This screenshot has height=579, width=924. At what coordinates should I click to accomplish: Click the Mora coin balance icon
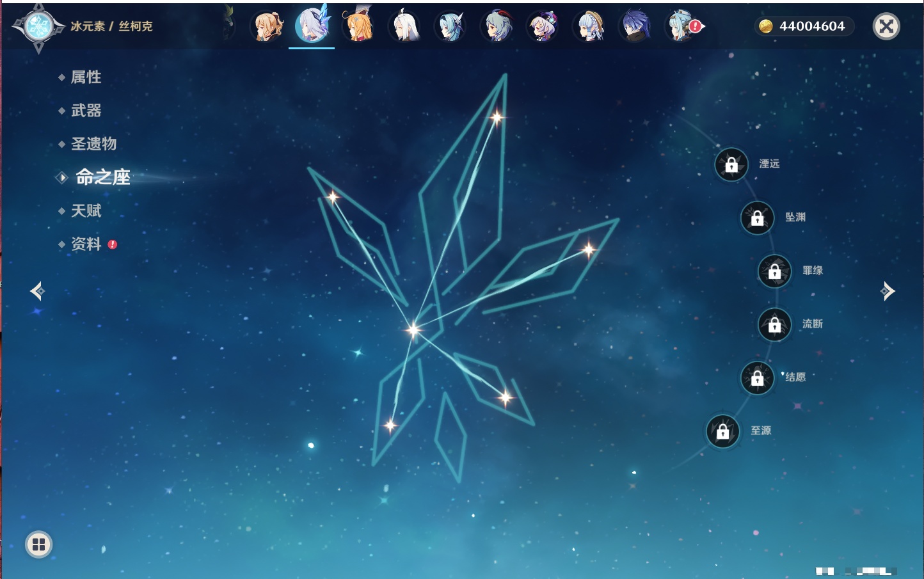click(765, 26)
